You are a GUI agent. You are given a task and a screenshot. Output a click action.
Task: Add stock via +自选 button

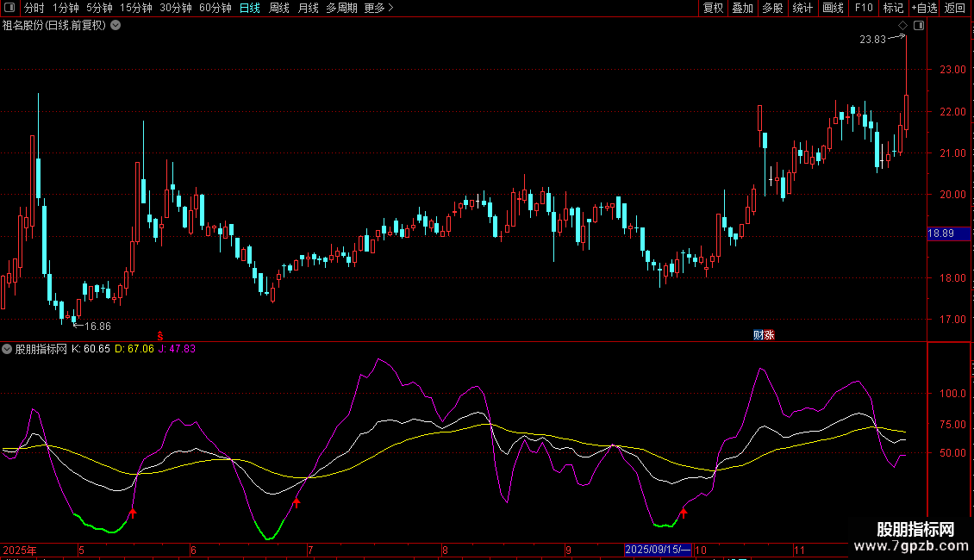point(924,8)
